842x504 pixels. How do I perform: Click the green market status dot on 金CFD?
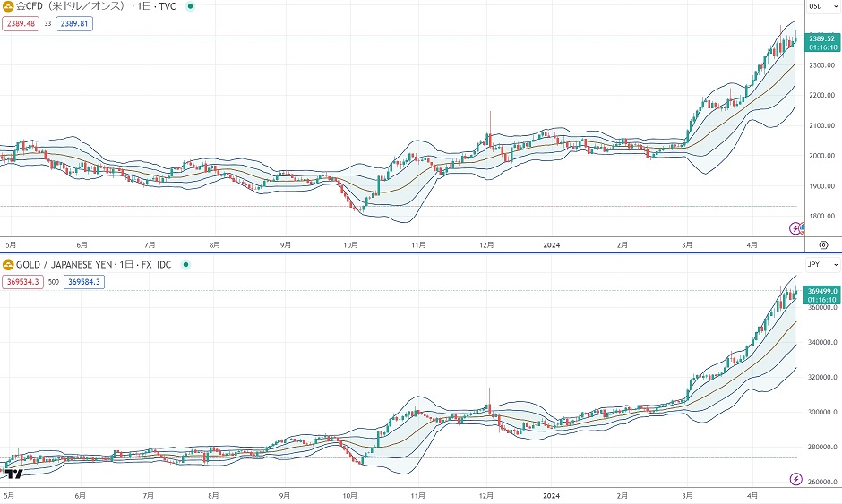(189, 6)
